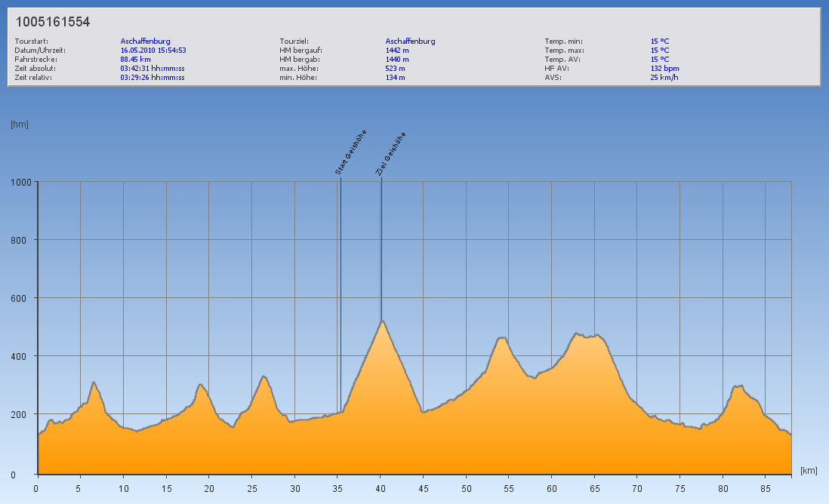Screen dimensions: 829x504
Task: Click the 85 tick on distance axis
Action: (x=766, y=488)
